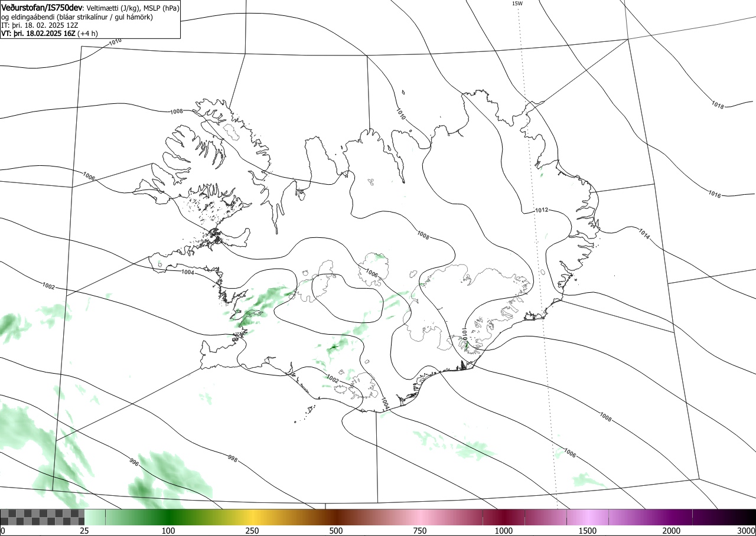
Task: Select the colour scale value 250
Action: (252, 531)
